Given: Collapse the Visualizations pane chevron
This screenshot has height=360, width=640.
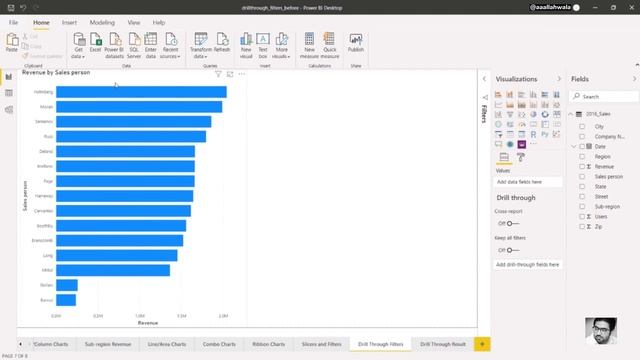Looking at the screenshot, I should 559,79.
